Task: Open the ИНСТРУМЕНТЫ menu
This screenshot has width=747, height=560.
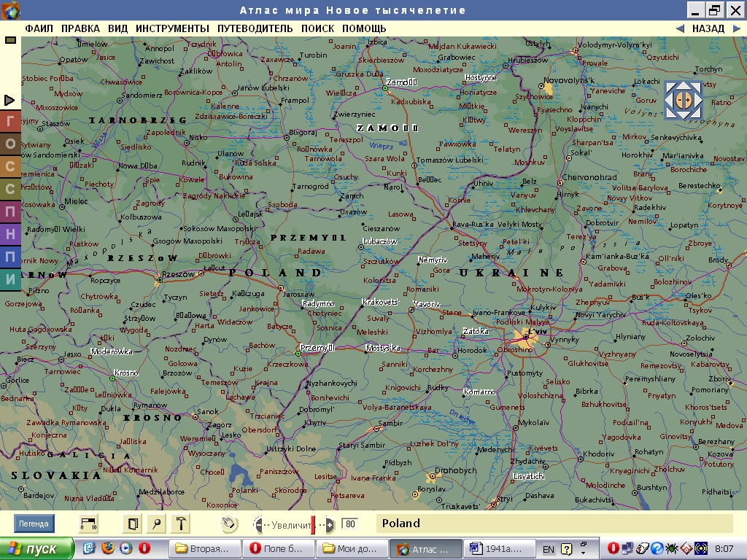Action: (172, 28)
